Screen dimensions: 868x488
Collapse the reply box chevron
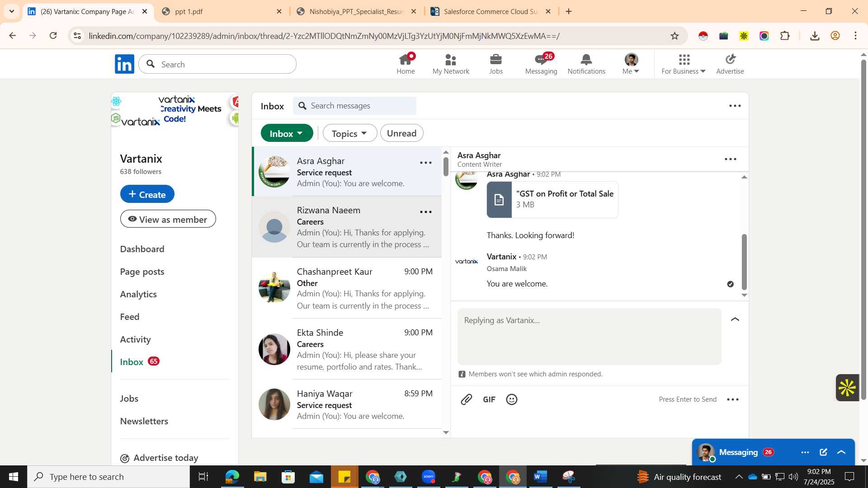click(735, 319)
